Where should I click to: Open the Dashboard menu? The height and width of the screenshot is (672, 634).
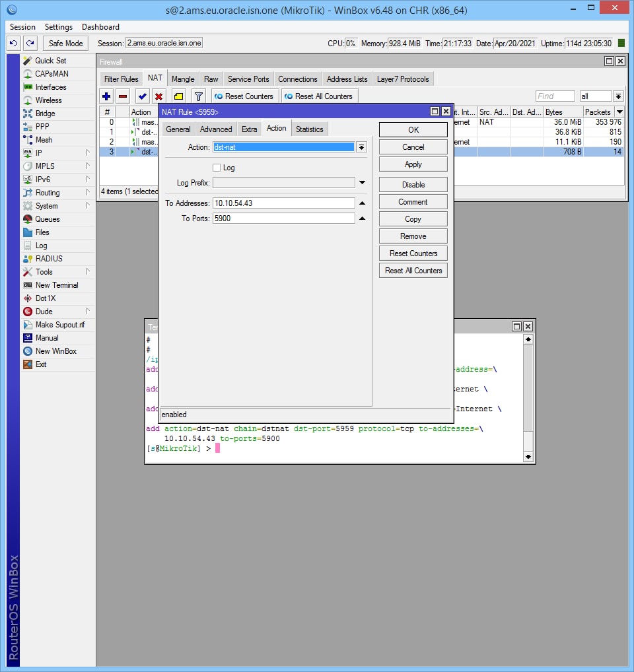pyautogui.click(x=101, y=27)
